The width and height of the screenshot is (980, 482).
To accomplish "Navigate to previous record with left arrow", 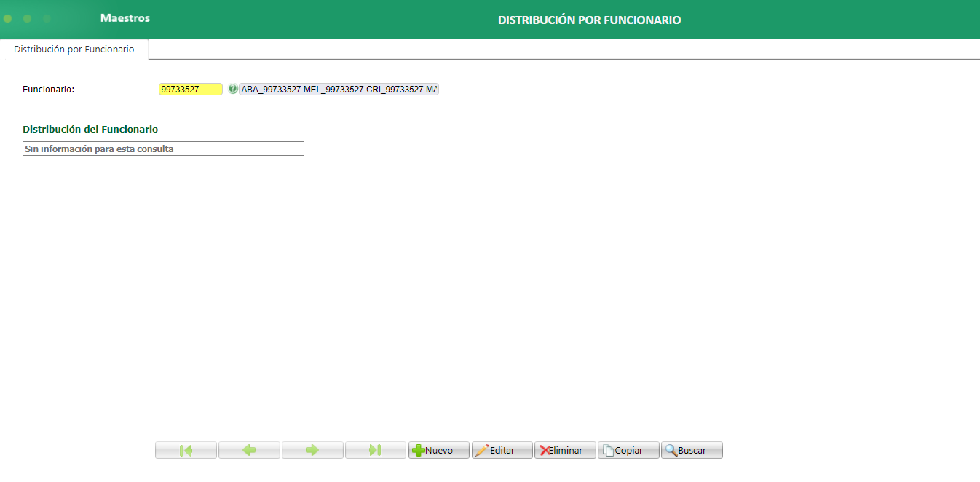I will pos(249,449).
